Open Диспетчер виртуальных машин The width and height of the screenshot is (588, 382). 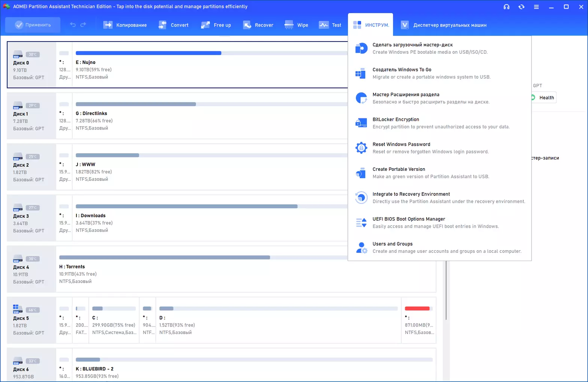pos(444,25)
